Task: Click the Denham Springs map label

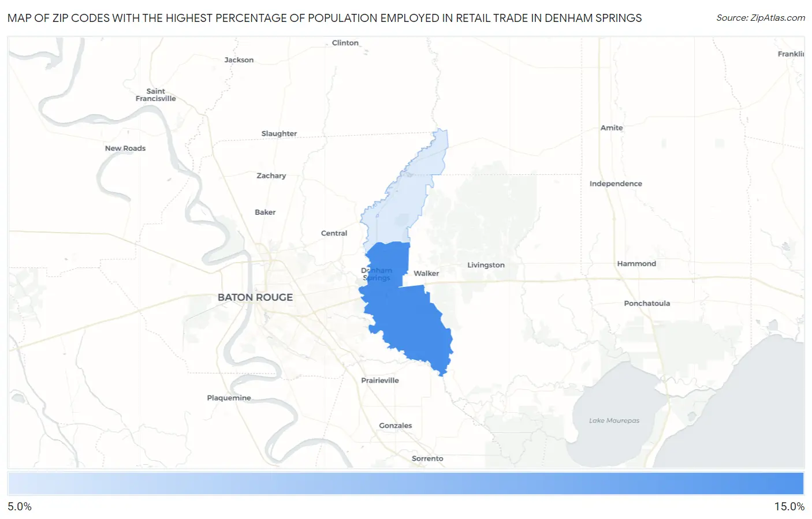Action: point(377,274)
